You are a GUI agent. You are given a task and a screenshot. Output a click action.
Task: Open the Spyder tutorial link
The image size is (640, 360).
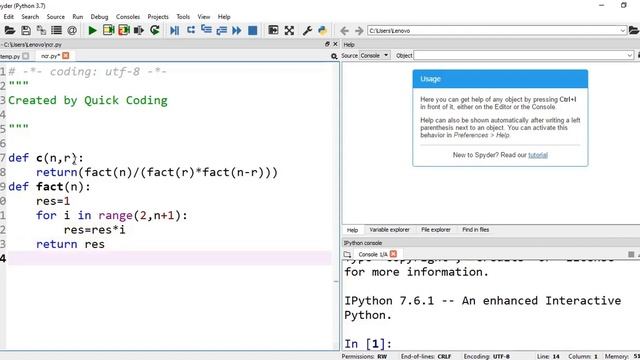(538, 155)
